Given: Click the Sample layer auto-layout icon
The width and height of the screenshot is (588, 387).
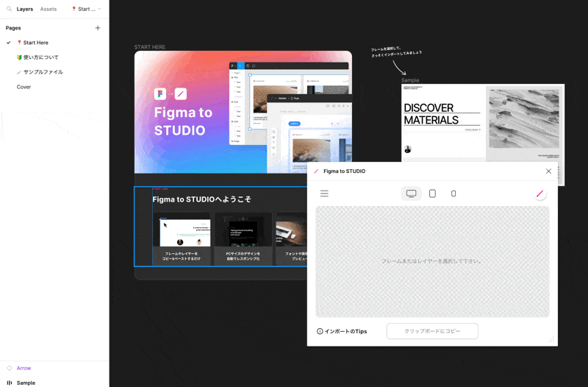Looking at the screenshot, I should [10, 383].
